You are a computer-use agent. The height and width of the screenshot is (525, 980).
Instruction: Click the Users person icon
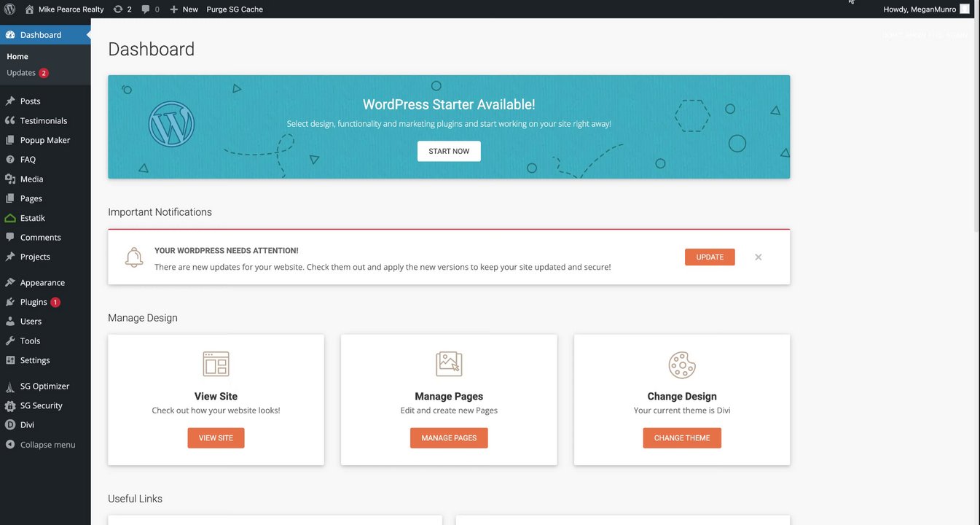coord(10,322)
